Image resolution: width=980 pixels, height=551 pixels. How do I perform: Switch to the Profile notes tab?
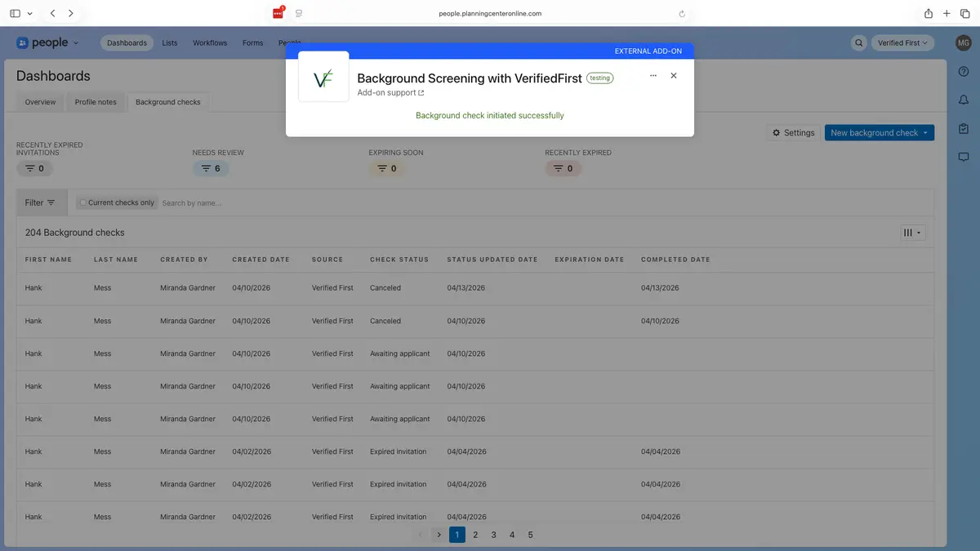(x=96, y=103)
